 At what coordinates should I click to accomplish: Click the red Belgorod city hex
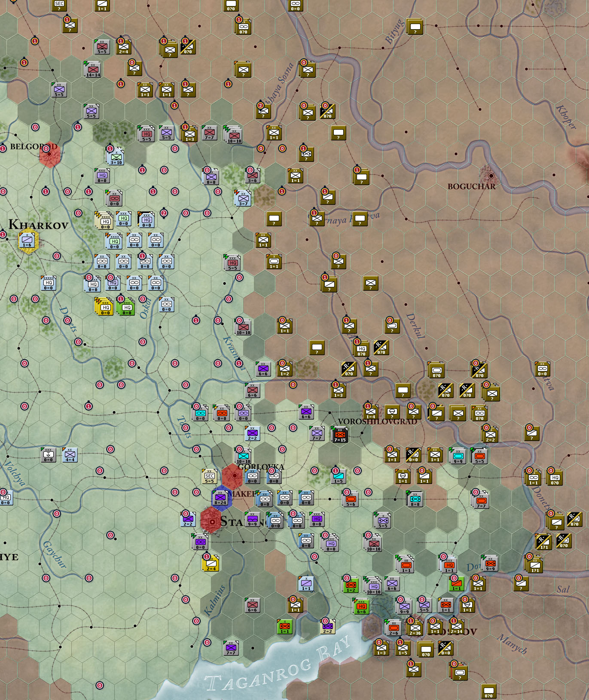pos(49,154)
